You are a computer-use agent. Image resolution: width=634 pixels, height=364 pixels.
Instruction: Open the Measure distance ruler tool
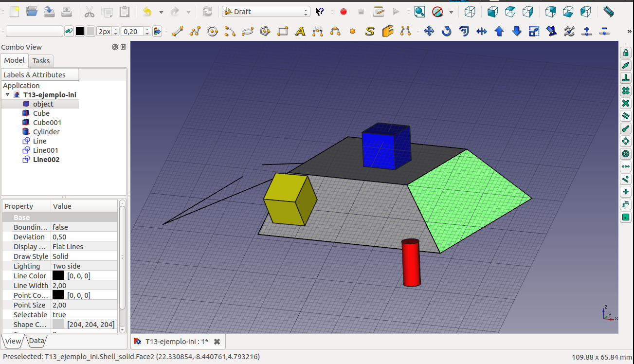[x=608, y=12]
